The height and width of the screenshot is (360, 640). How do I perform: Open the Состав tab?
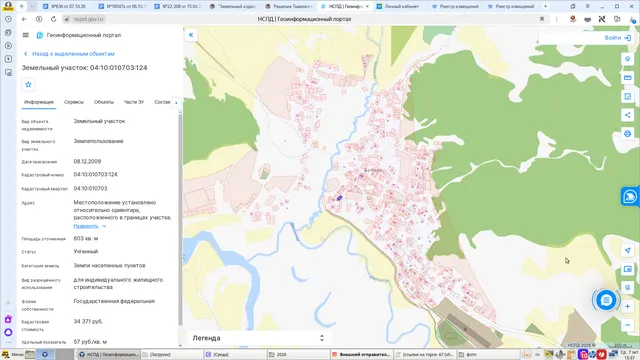pos(162,102)
